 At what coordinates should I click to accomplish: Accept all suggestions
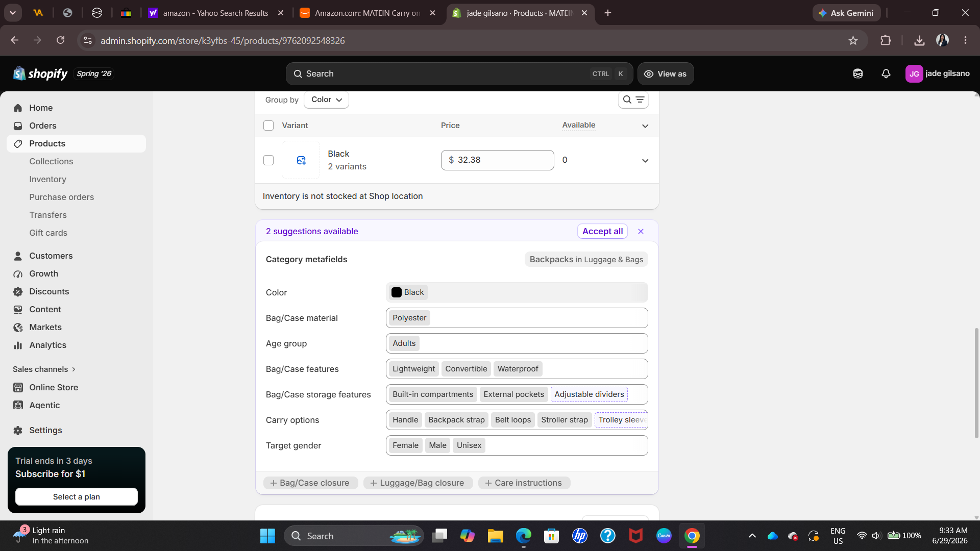602,231
